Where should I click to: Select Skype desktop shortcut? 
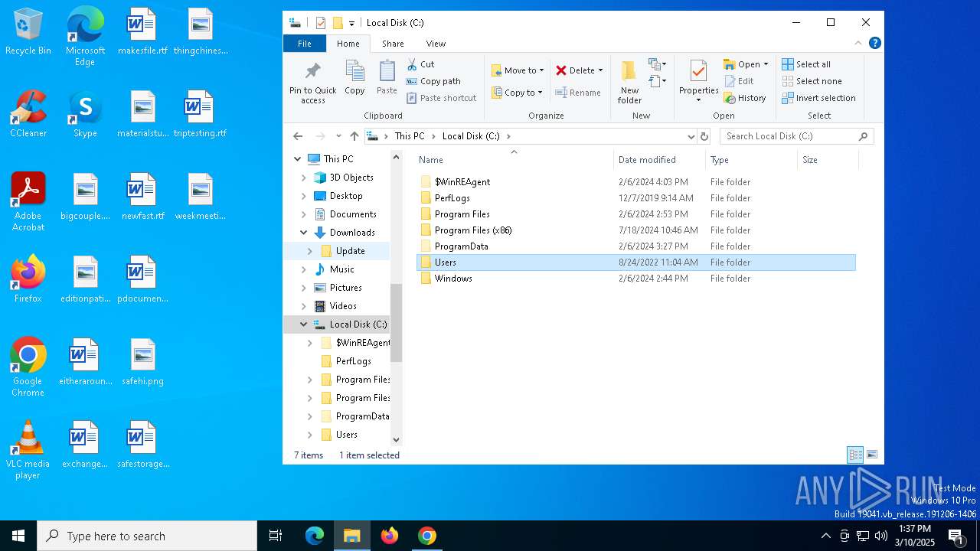point(85,114)
